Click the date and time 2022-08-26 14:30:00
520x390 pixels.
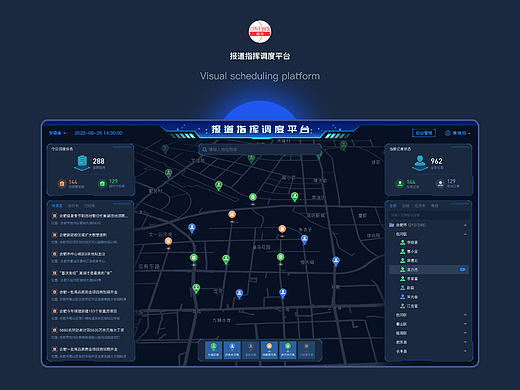tap(98, 133)
